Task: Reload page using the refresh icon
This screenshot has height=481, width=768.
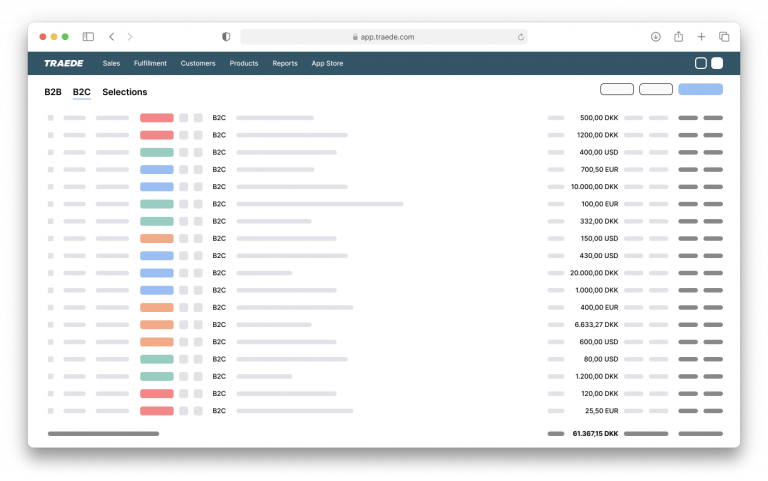Action: [x=521, y=37]
